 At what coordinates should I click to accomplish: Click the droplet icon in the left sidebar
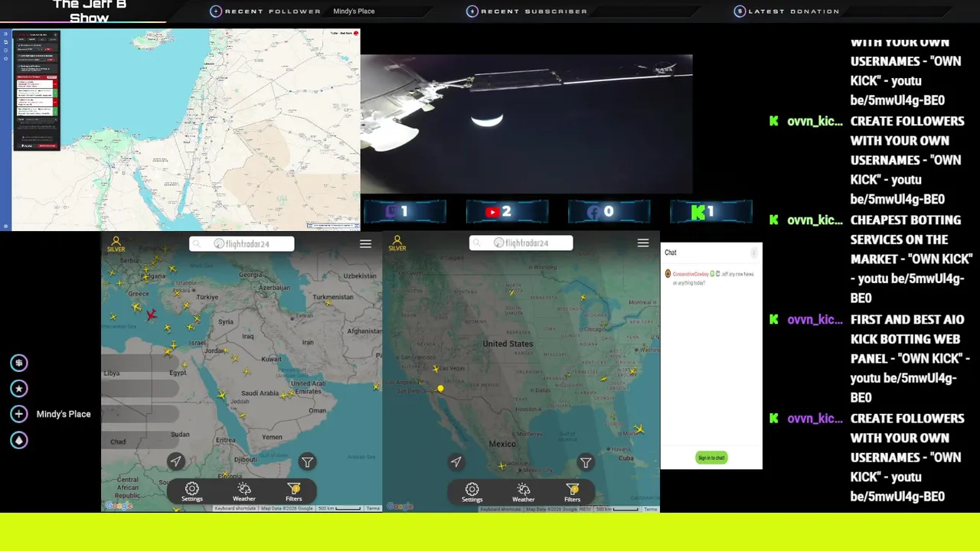click(19, 440)
